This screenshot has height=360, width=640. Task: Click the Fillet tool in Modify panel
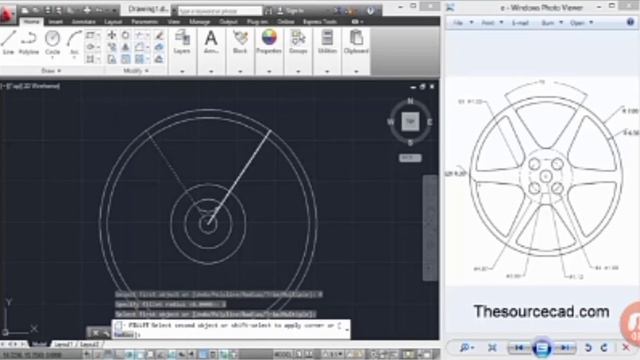139,47
